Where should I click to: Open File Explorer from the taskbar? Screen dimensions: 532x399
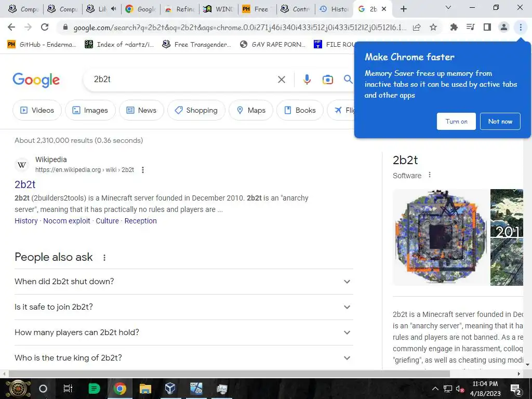[145, 389]
